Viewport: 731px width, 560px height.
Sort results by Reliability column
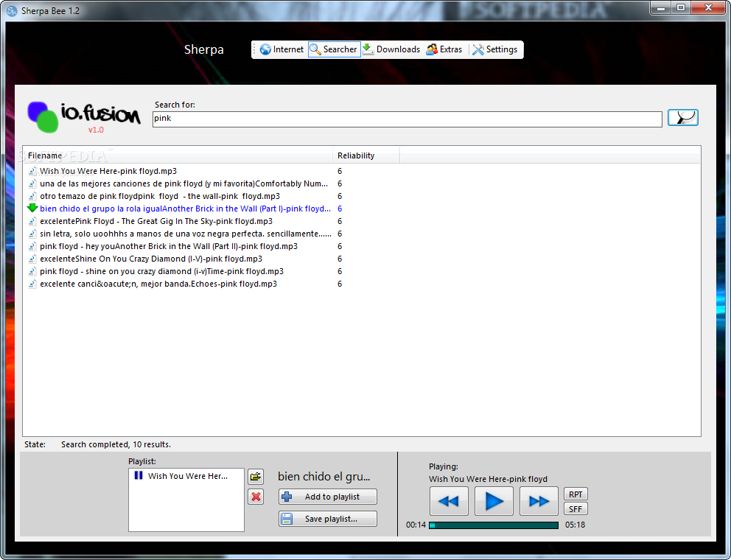click(x=365, y=155)
